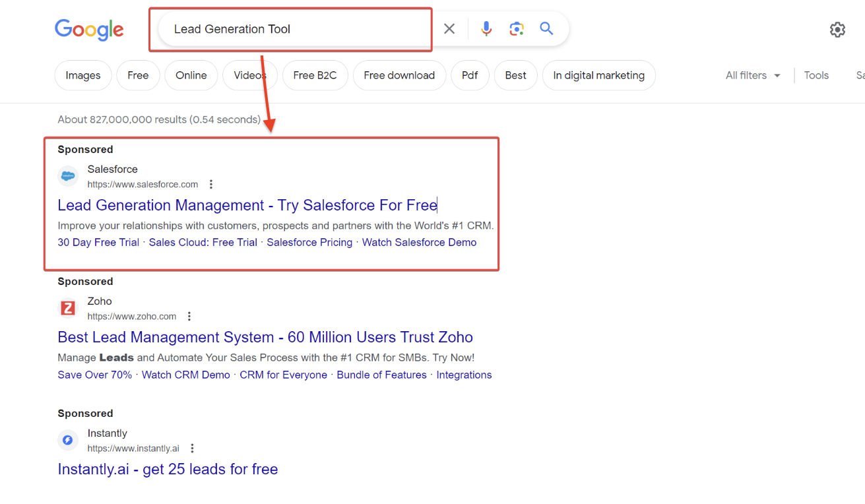
Task: Open three-dot menu beside instantly.ai URL
Action: pyautogui.click(x=192, y=449)
